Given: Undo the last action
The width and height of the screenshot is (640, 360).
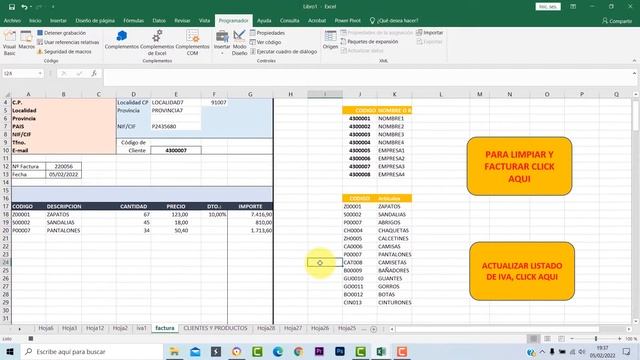Looking at the screenshot, I should [24, 7].
